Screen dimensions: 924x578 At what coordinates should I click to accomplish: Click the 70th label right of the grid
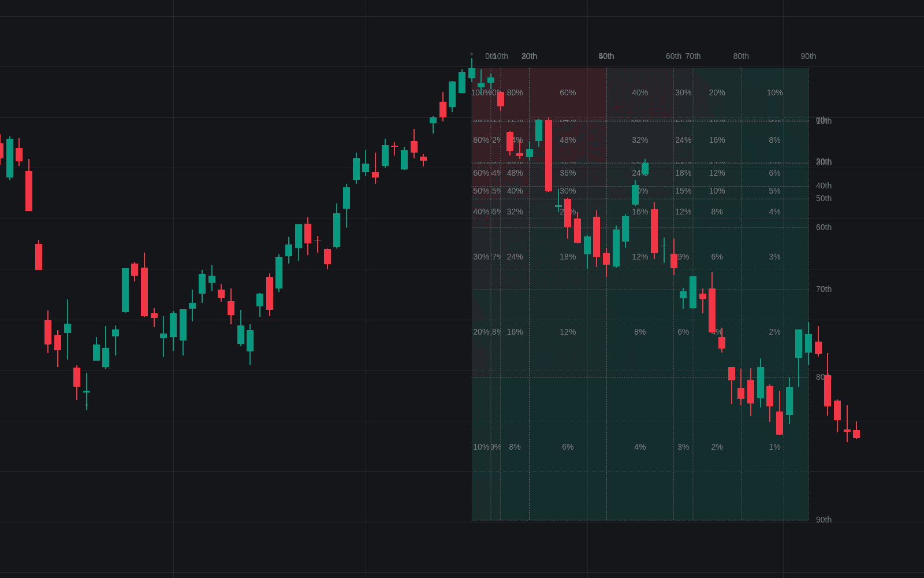[824, 289]
